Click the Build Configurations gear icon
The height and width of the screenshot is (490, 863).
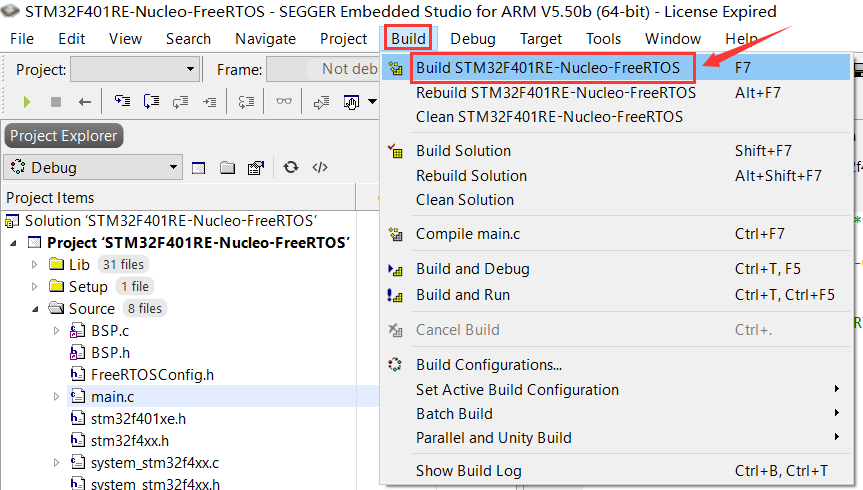tap(395, 364)
